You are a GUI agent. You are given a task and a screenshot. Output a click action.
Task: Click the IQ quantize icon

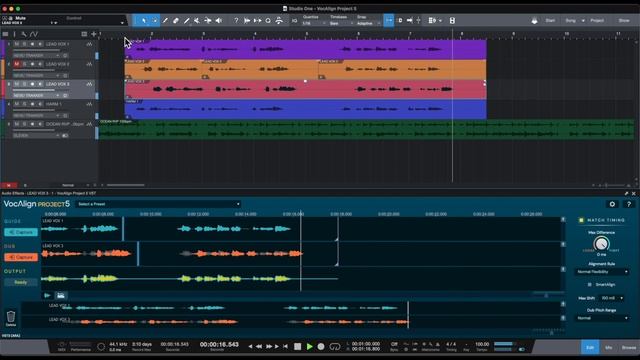(294, 20)
